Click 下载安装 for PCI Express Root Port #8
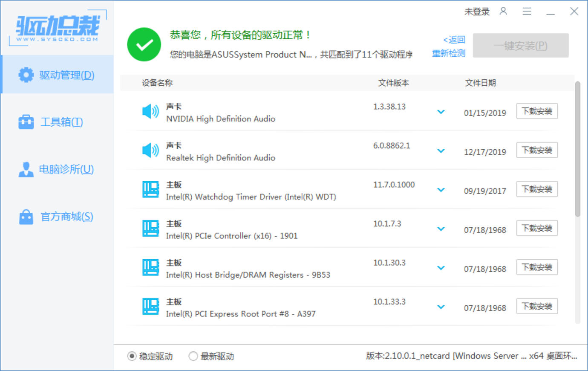This screenshot has height=371, width=588. click(537, 306)
